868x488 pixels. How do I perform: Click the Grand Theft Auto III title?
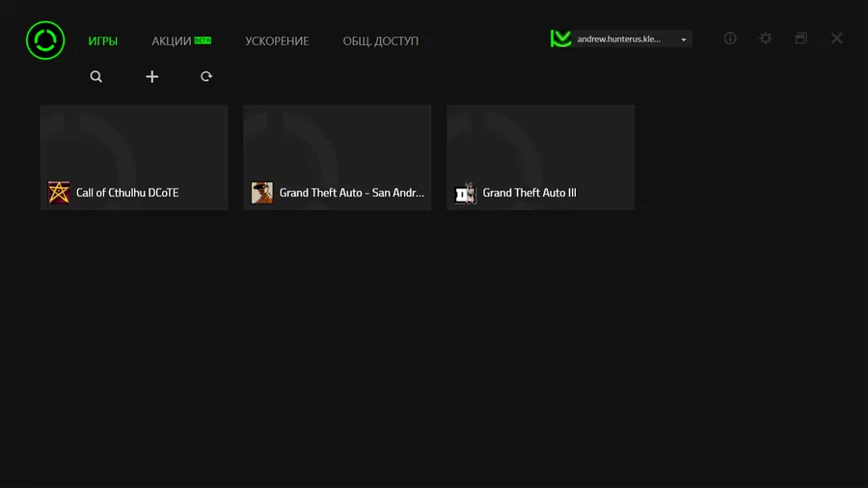[x=529, y=193]
